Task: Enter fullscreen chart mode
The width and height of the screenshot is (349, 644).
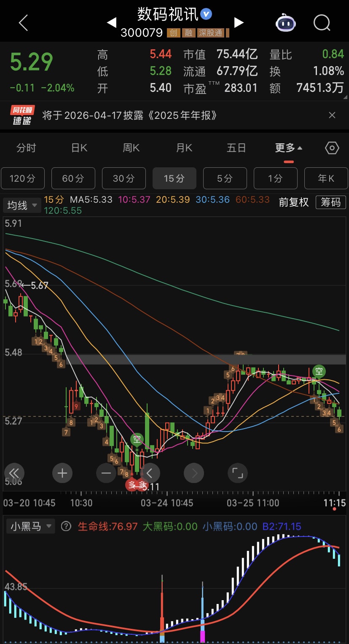Action: tap(238, 473)
